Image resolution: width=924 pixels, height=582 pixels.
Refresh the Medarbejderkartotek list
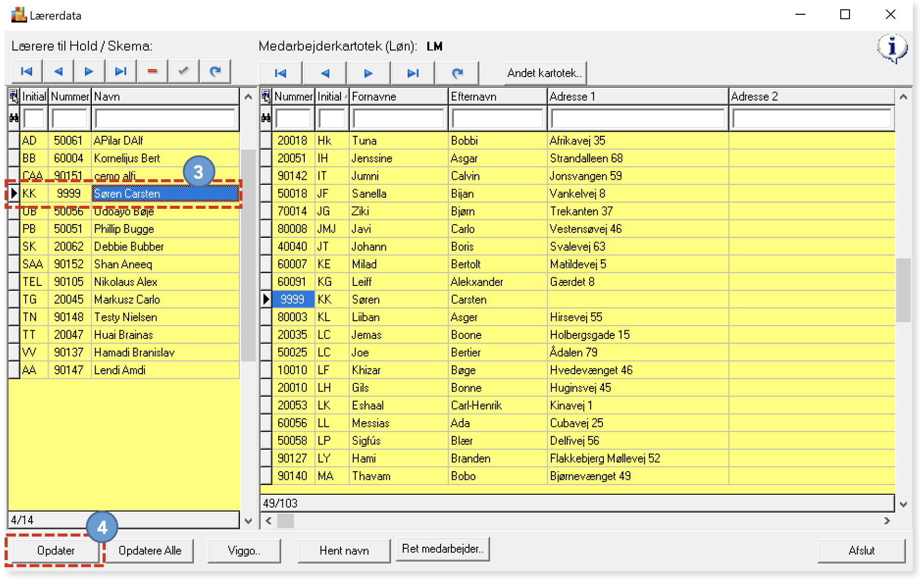[x=457, y=73]
